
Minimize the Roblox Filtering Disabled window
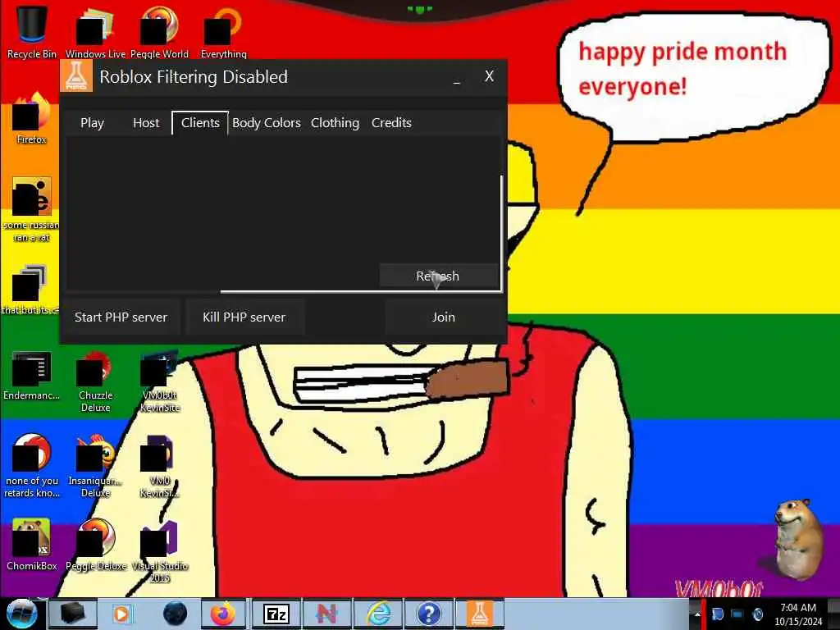tap(456, 78)
